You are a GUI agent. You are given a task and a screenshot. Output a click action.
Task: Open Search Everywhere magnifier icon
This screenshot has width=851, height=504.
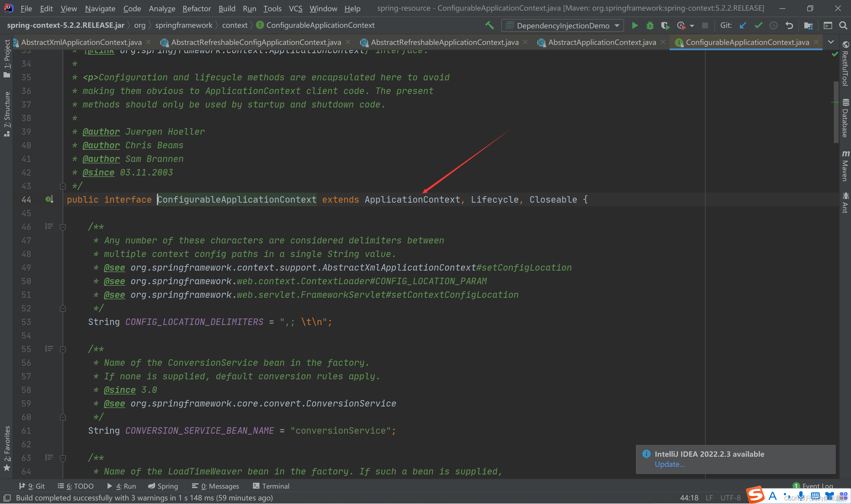[843, 25]
